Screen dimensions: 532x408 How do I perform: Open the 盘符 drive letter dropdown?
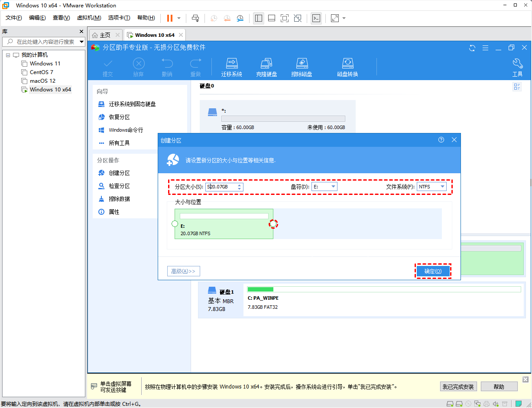click(x=324, y=187)
